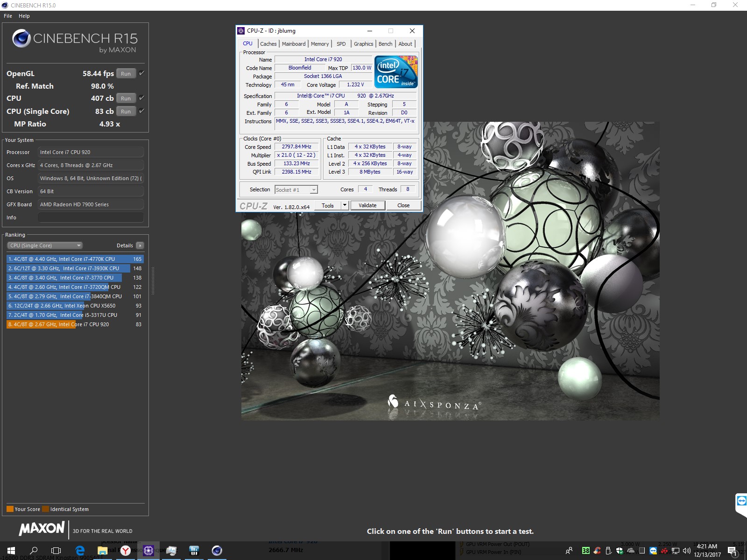Switch to CPU-Z Memory tab

pyautogui.click(x=320, y=44)
